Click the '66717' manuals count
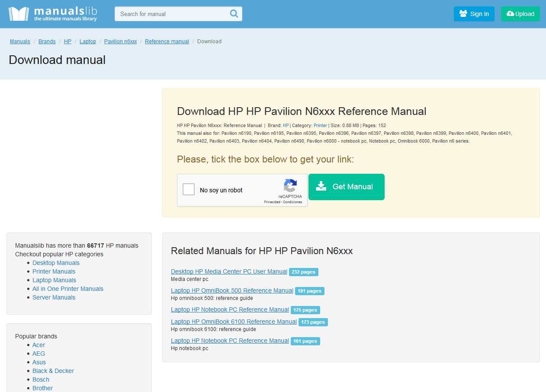Viewport: 546px width, 392px height. coord(96,245)
